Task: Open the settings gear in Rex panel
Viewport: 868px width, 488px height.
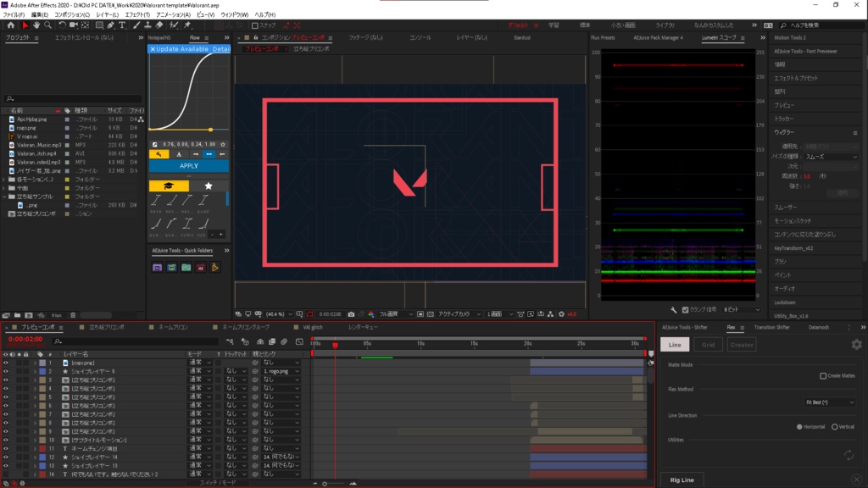Action: click(x=856, y=345)
